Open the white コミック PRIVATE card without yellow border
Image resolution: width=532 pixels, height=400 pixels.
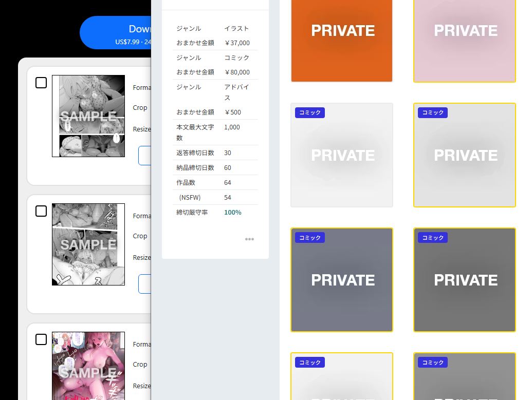[x=342, y=155]
